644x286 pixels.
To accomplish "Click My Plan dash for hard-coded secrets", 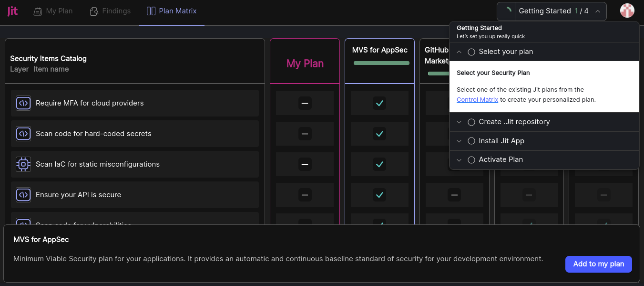I will point(305,134).
